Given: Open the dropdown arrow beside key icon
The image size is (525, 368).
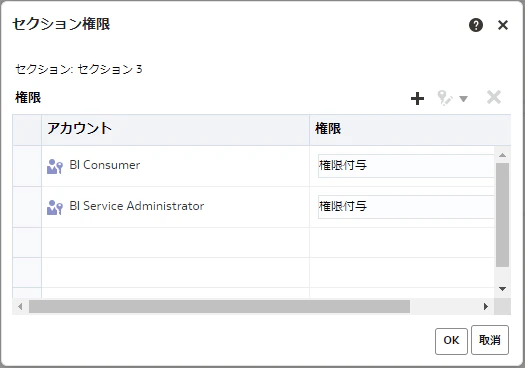Looking at the screenshot, I should [x=463, y=99].
